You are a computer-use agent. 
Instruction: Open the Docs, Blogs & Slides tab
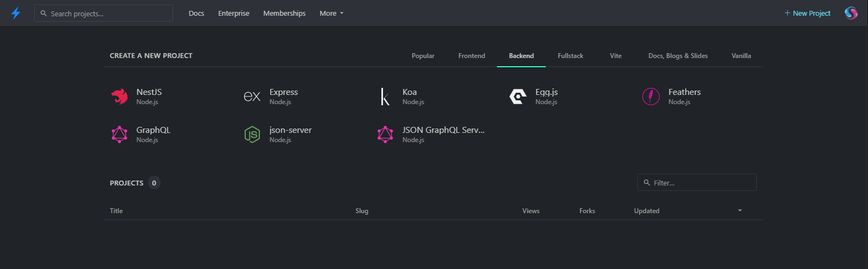(x=678, y=56)
